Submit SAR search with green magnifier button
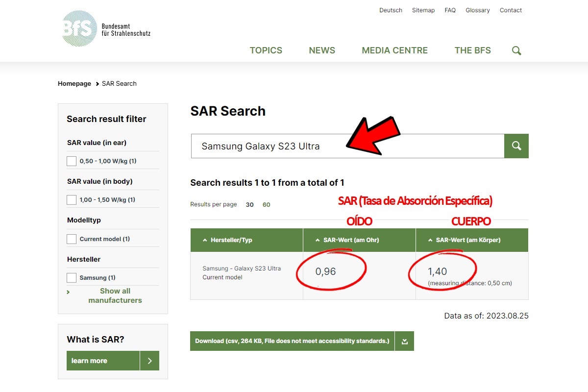 pyautogui.click(x=516, y=146)
